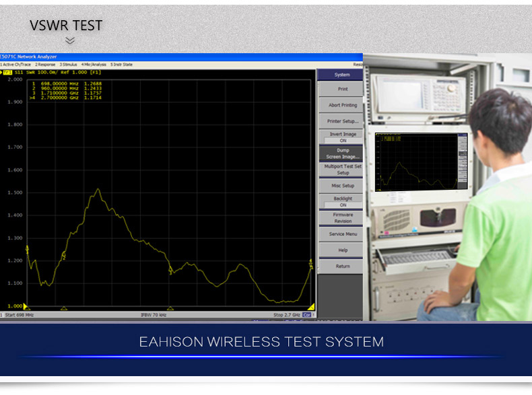Select marker 2 triangle on the frequency axis
This screenshot has width=532, height=395.
pyautogui.click(x=64, y=308)
